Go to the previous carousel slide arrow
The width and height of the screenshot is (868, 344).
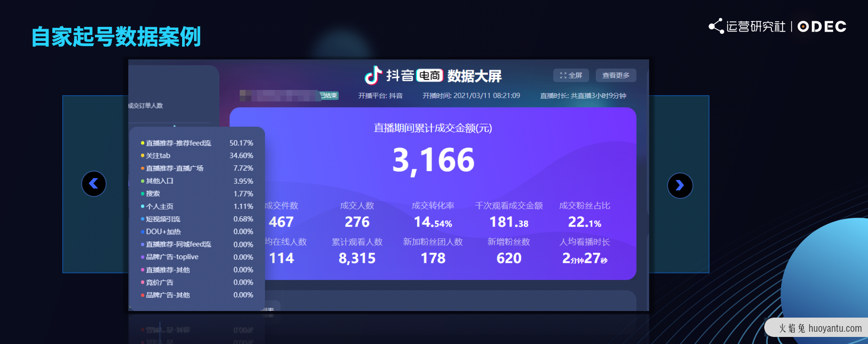[x=94, y=184]
